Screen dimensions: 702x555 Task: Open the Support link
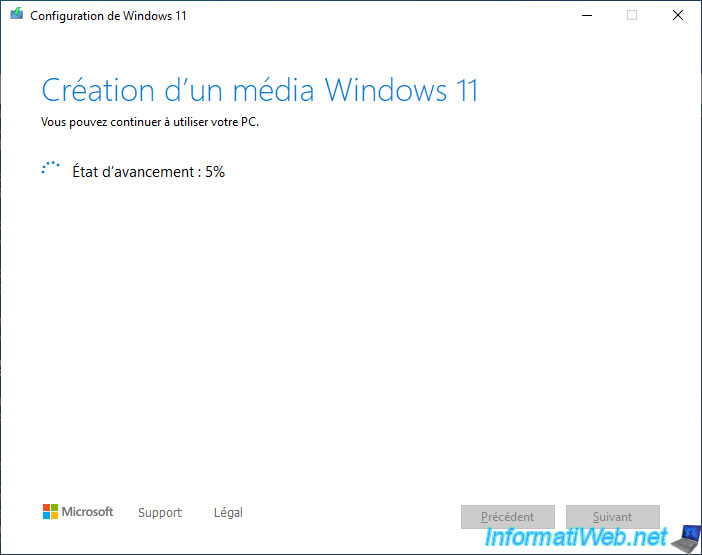coord(160,512)
